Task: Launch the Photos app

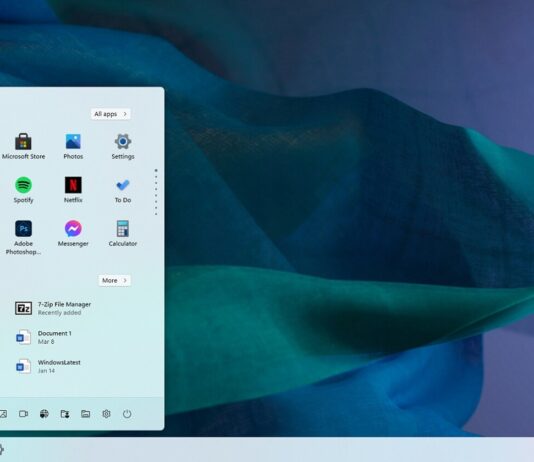Action: tap(73, 146)
